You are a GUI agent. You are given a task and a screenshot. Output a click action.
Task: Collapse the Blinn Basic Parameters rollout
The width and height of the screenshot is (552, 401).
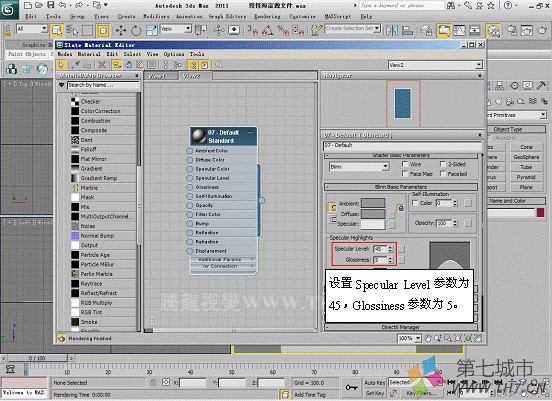coord(401,187)
